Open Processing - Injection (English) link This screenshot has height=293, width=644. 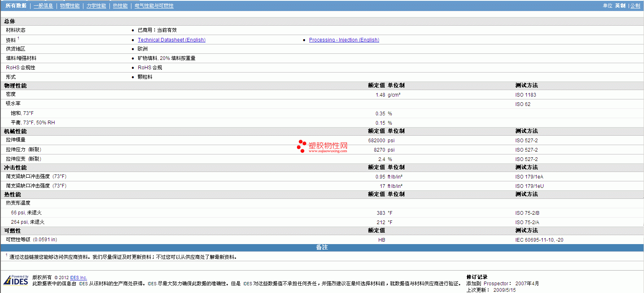[344, 40]
